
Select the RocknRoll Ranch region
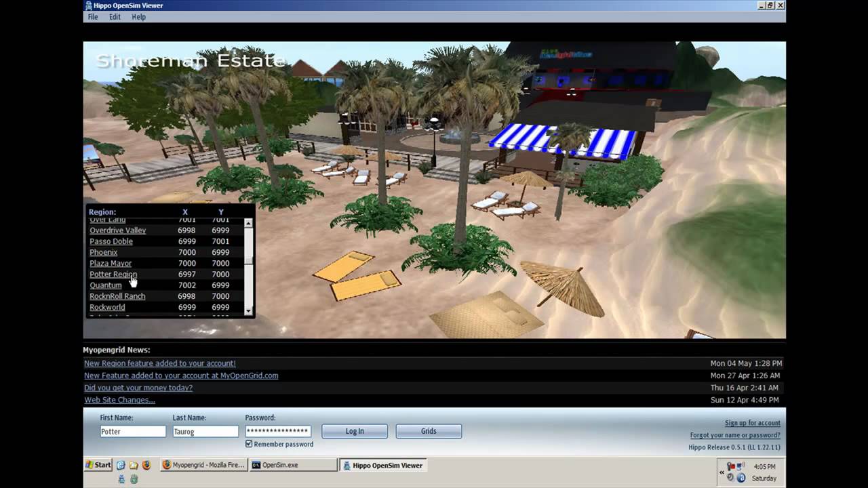(x=117, y=296)
